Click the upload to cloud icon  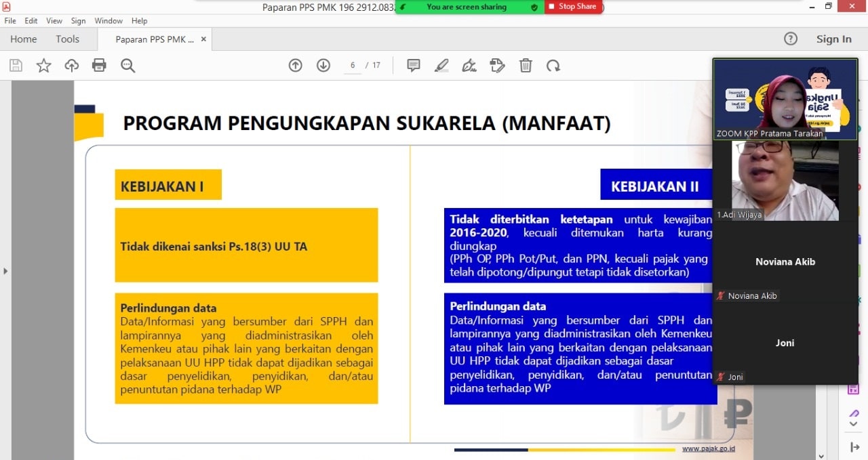(71, 66)
